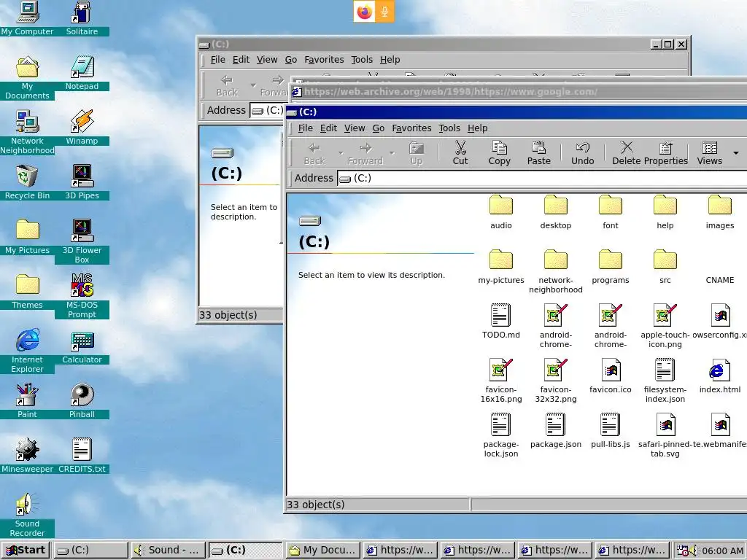
Task: Select the CNAME file label
Action: [720, 280]
